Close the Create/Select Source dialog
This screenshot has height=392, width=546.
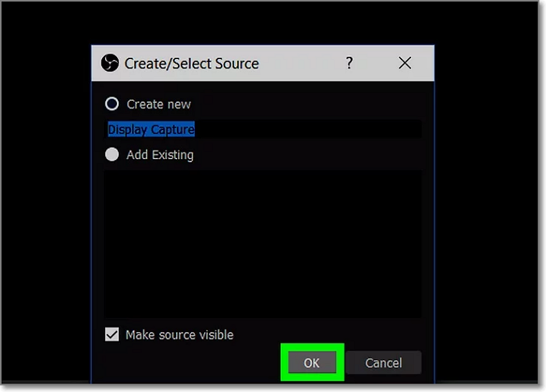[405, 63]
